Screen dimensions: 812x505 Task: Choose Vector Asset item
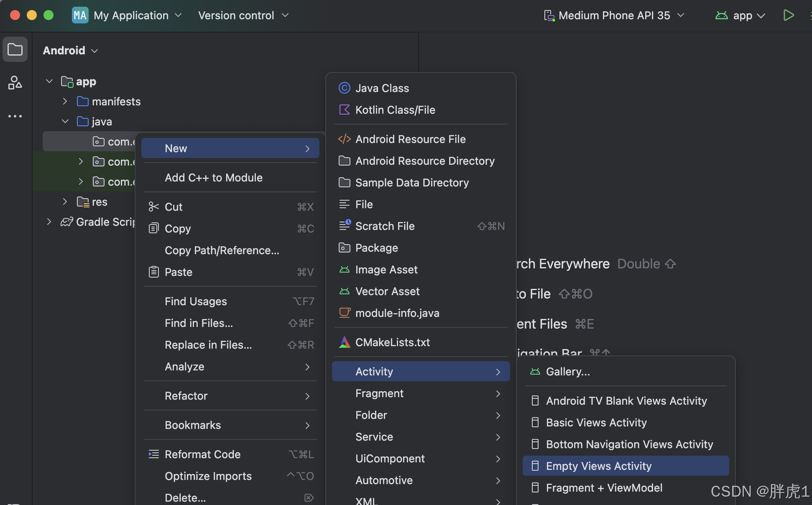[387, 291]
